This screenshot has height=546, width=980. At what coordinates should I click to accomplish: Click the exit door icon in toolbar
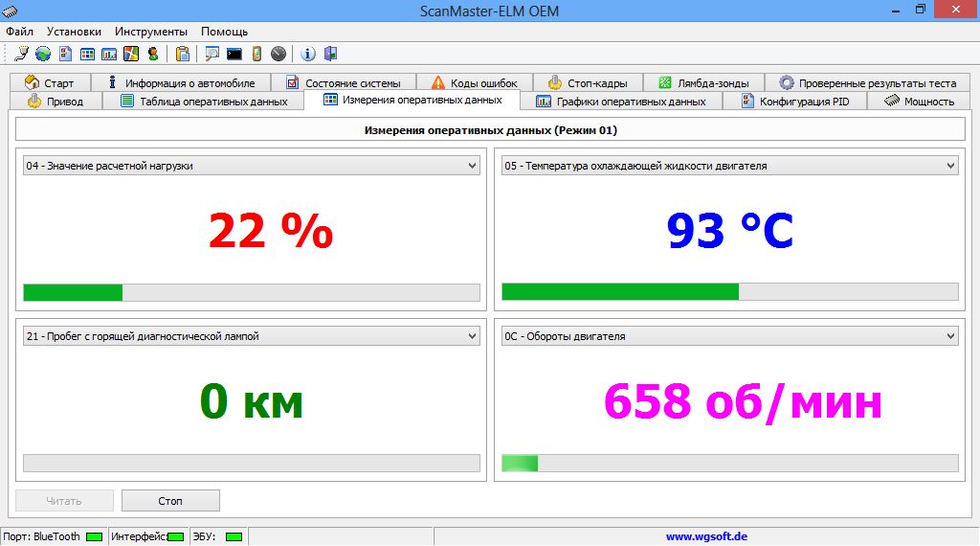click(330, 54)
